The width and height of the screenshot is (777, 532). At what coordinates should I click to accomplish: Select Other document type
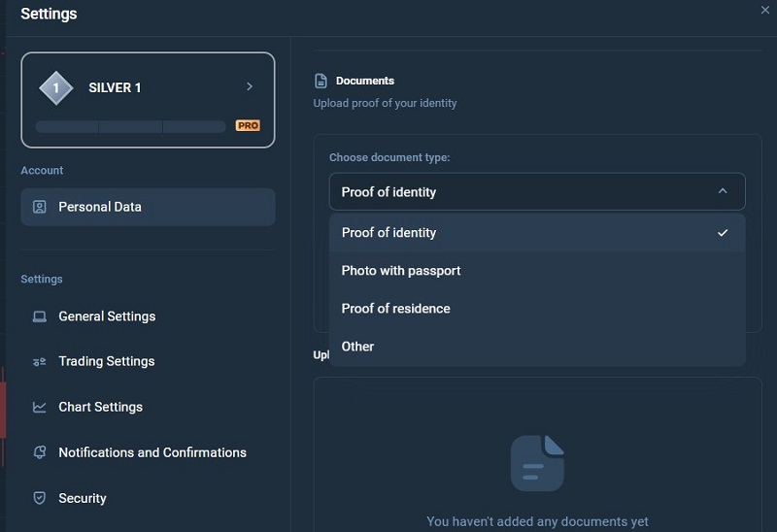click(537, 347)
